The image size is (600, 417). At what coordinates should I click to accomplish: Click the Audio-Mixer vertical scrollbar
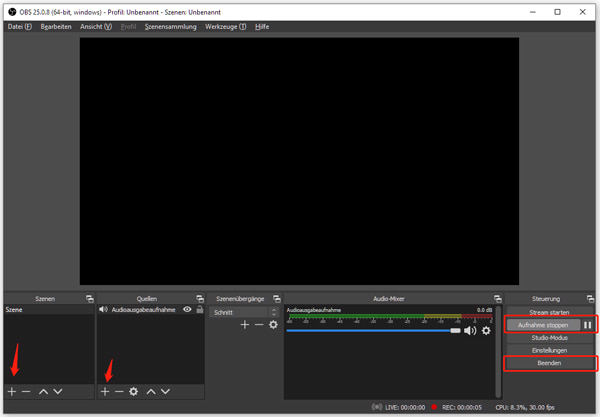[498, 352]
